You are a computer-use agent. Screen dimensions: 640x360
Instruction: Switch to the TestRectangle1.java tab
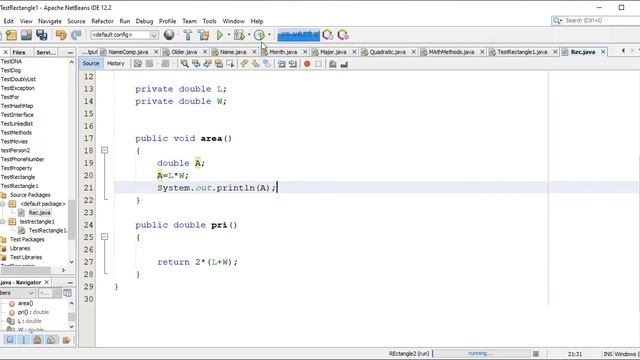[522, 52]
